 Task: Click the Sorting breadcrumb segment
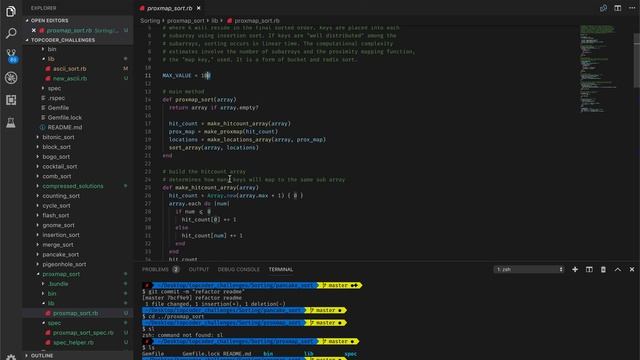pos(150,20)
